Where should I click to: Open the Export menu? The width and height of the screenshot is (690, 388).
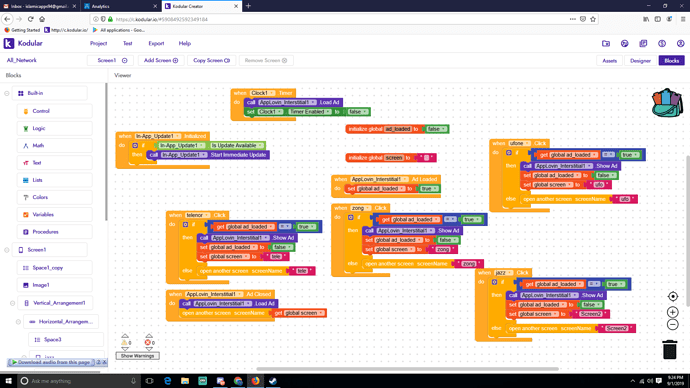[x=156, y=44]
